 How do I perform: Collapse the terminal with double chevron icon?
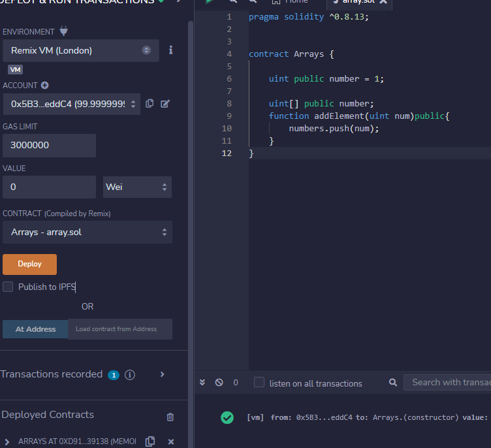point(202,382)
